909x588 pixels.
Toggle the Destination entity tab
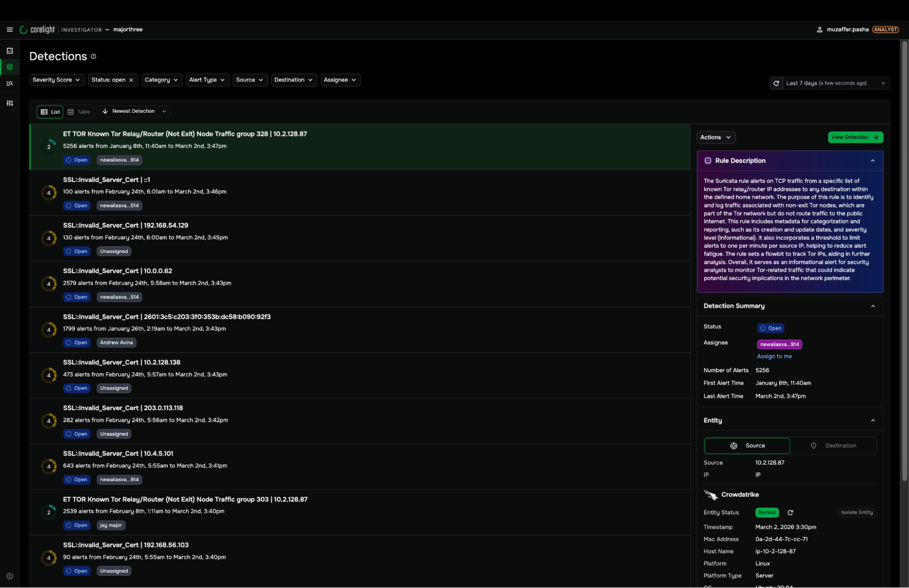(834, 446)
